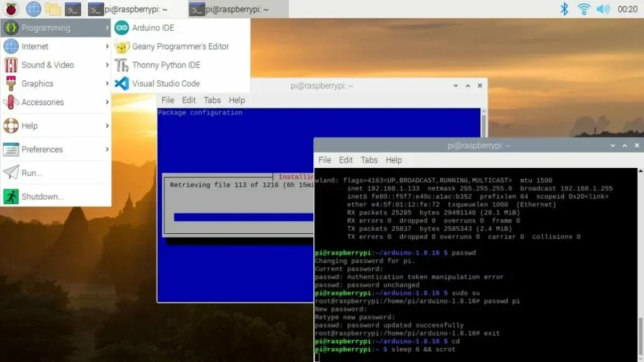The height and width of the screenshot is (362, 644).
Task: Open Tabs menu in front terminal window
Action: tap(369, 160)
